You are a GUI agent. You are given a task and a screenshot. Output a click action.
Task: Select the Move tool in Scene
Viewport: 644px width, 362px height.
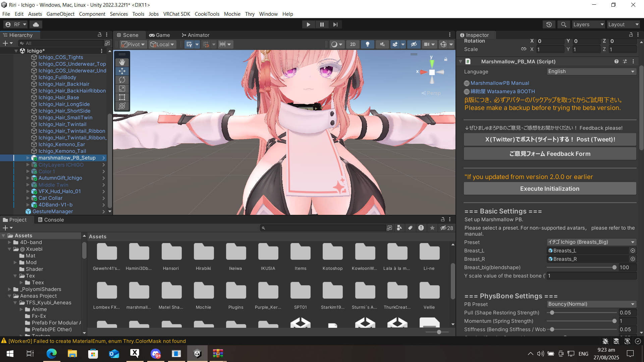(x=122, y=71)
